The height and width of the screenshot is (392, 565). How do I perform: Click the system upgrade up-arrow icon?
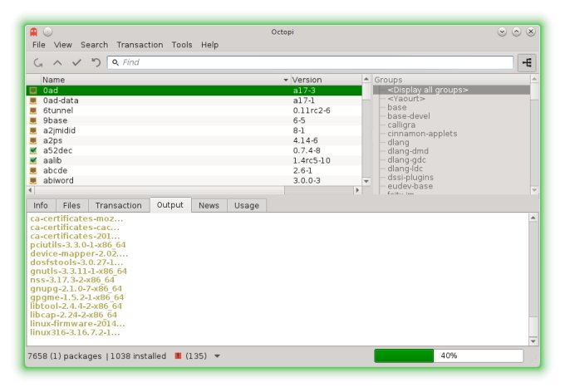pos(57,62)
